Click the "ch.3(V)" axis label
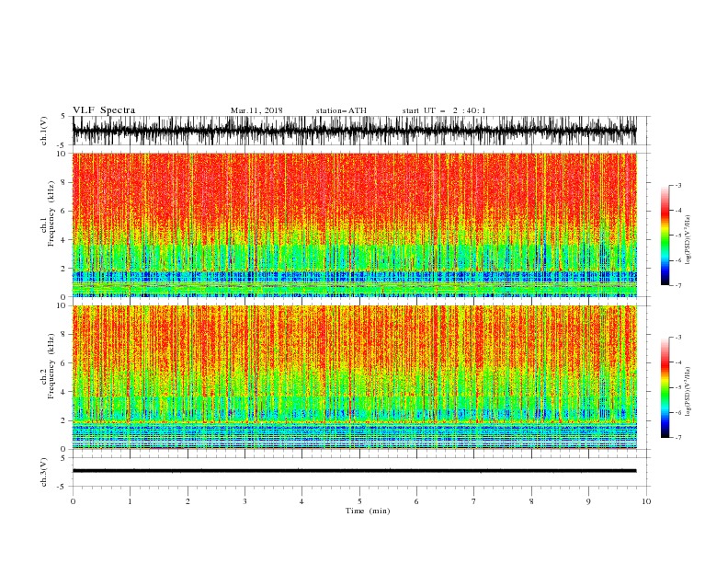This screenshot has width=728, height=563. point(44,472)
